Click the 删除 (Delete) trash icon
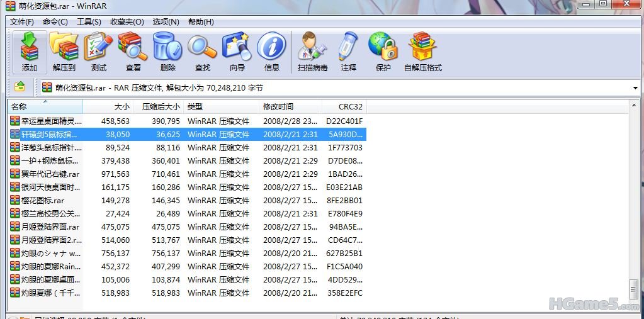The width and height of the screenshot is (644, 319). (x=167, y=52)
